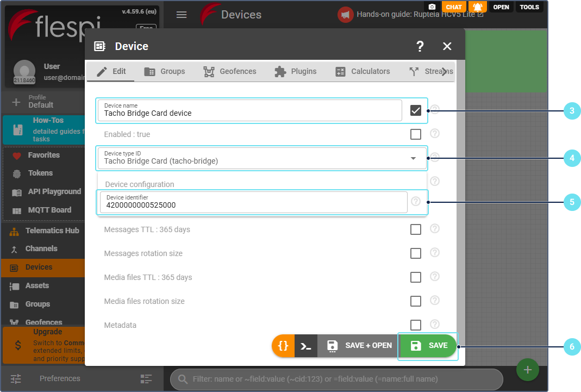Expand the Device type ID dropdown
581x392 pixels.
click(x=413, y=158)
